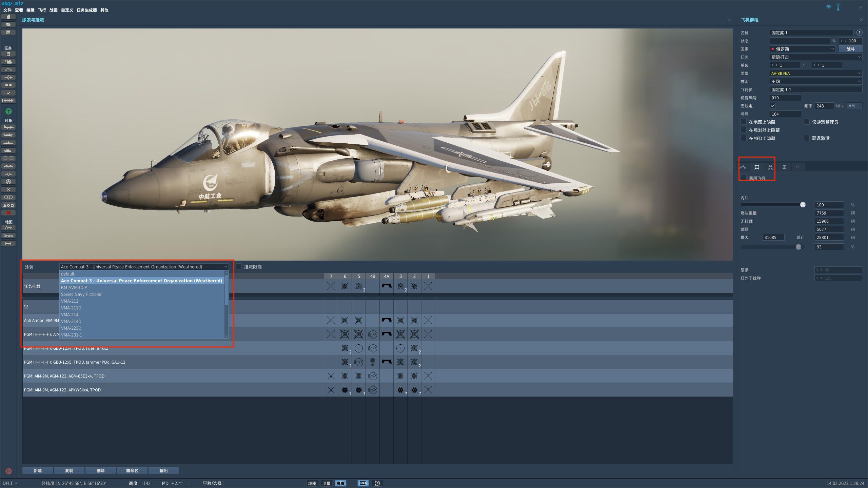Select the helicopter group tool
Viewport: 868px width, 488px height.
tap(8, 135)
